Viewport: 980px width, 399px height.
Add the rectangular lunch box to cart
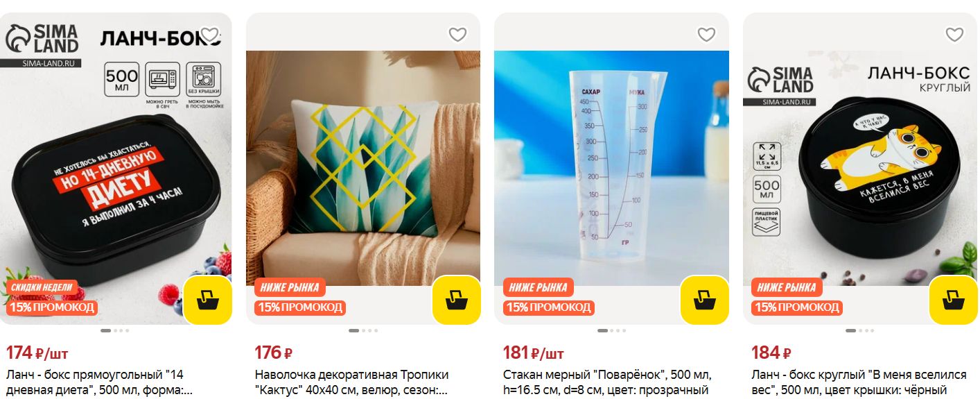click(207, 300)
